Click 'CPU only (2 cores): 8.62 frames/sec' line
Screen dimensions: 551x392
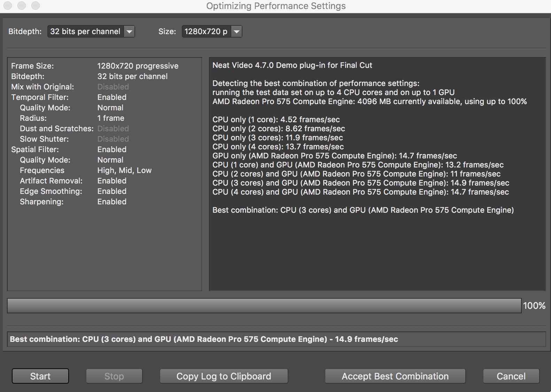(x=279, y=128)
